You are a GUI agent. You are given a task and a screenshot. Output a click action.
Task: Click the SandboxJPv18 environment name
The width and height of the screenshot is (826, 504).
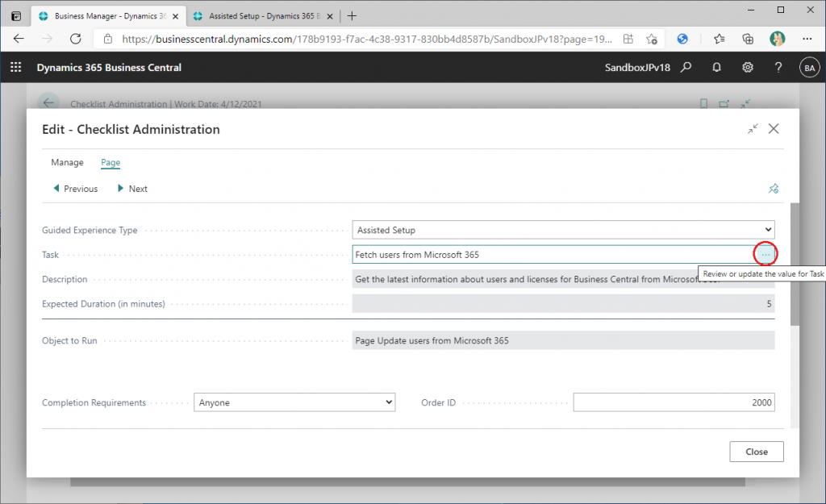pos(637,68)
